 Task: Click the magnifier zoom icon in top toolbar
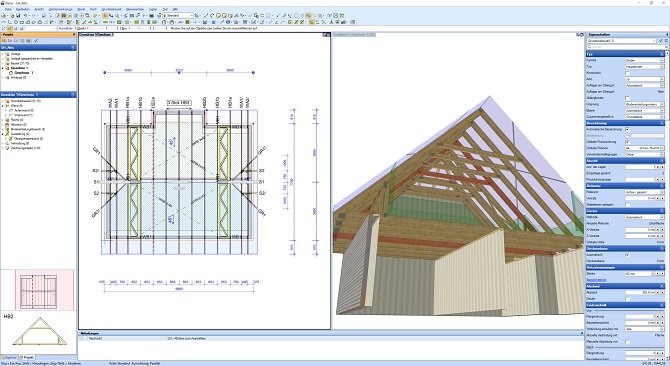[x=117, y=15]
